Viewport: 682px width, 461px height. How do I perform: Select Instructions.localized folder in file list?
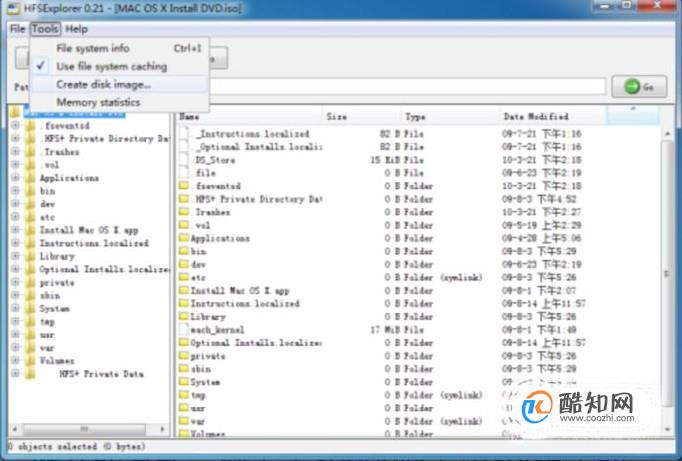click(245, 303)
